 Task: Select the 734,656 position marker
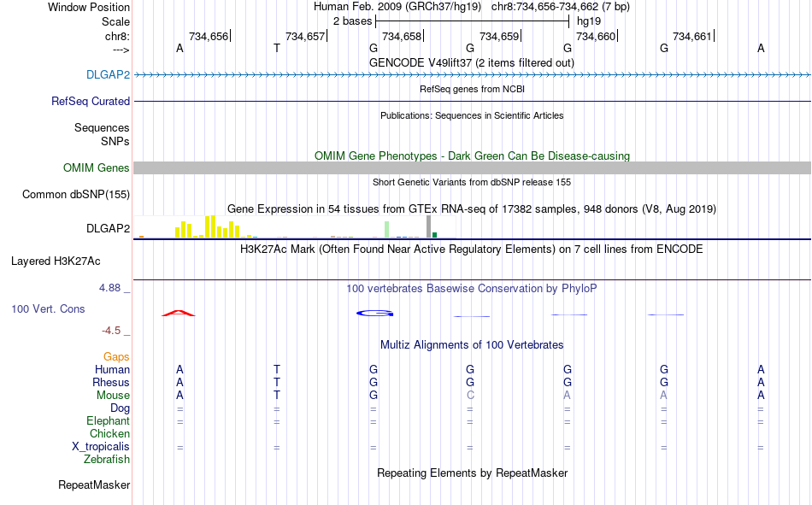pyautogui.click(x=209, y=36)
